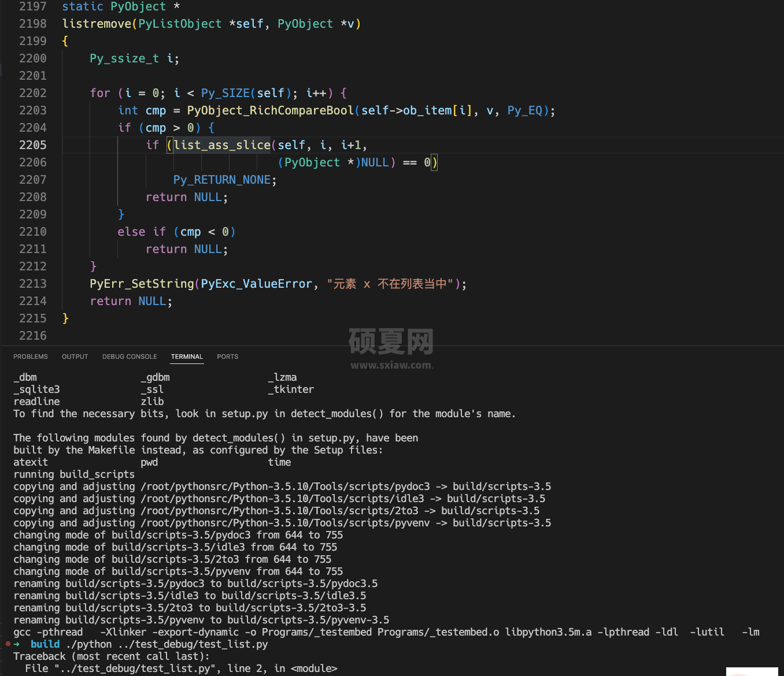784x676 pixels.
Task: Select the TERMINAL tab
Action: (x=187, y=356)
